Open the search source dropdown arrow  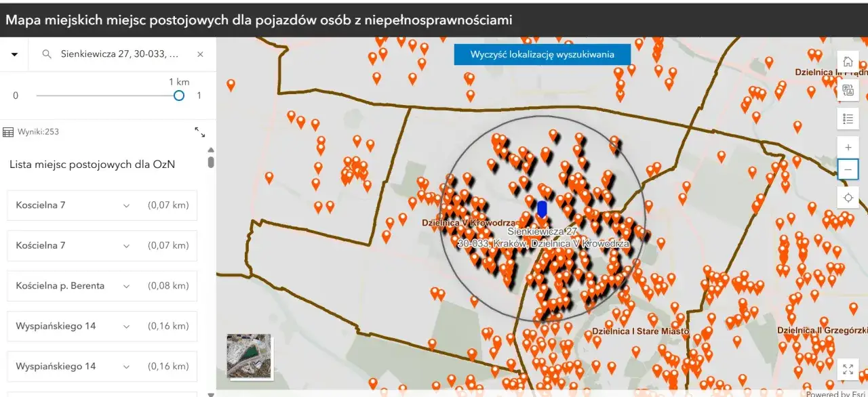14,54
